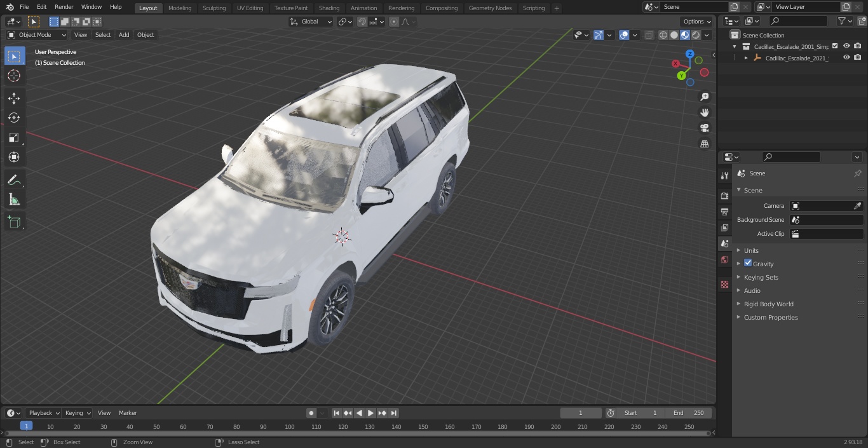Toggle camera view with the camera gizmo
Image resolution: width=868 pixels, height=448 pixels.
pyautogui.click(x=705, y=128)
